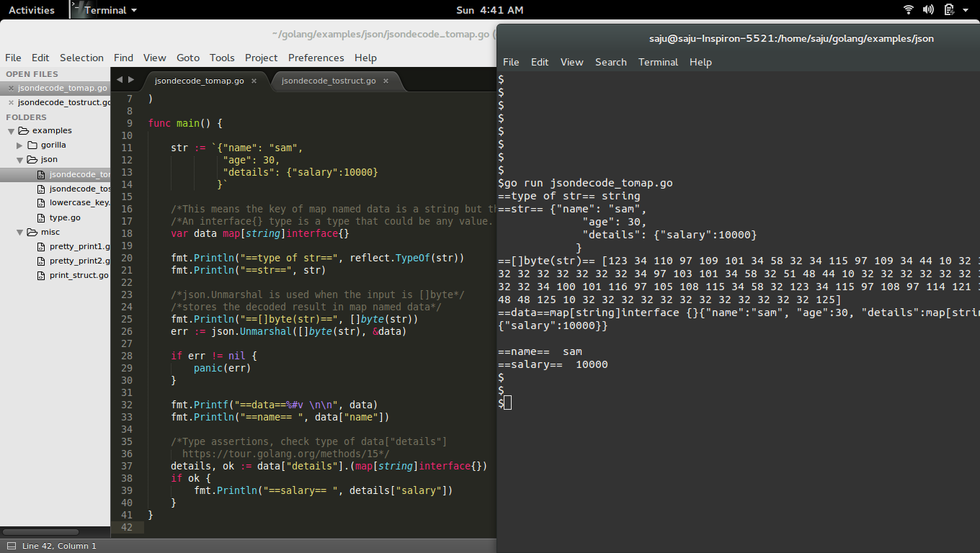Open Sublime's Help menu
Viewport: 980px width, 553px height.
[365, 58]
